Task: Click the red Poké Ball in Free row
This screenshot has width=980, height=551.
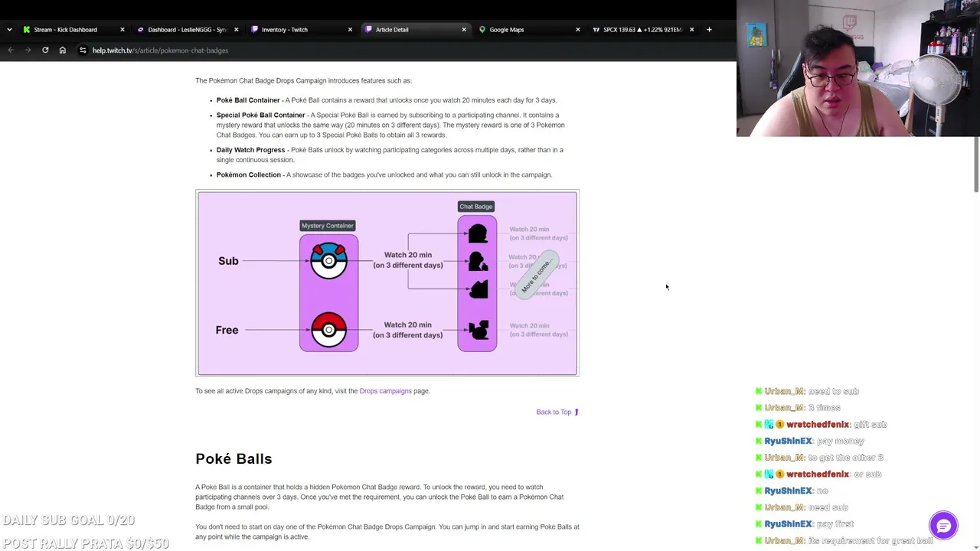Action: 328,330
